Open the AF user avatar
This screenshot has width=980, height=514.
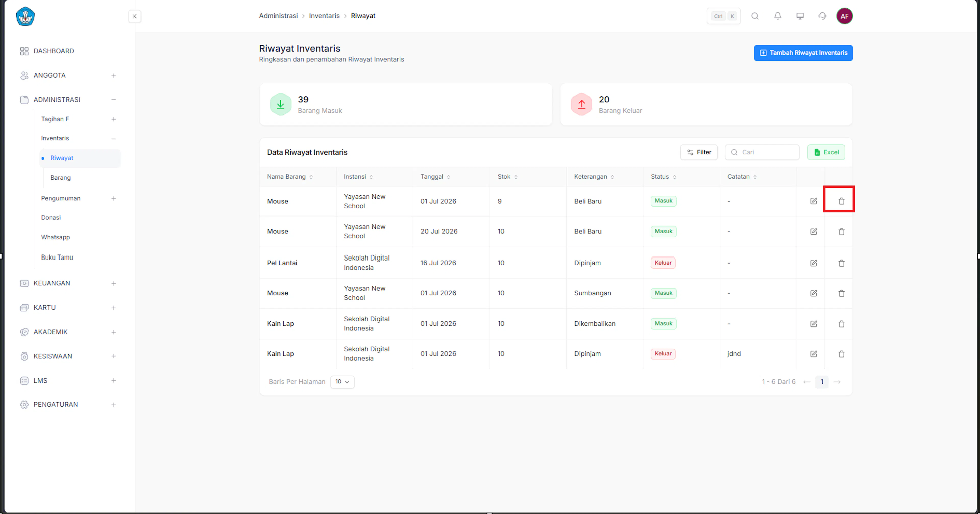point(844,16)
